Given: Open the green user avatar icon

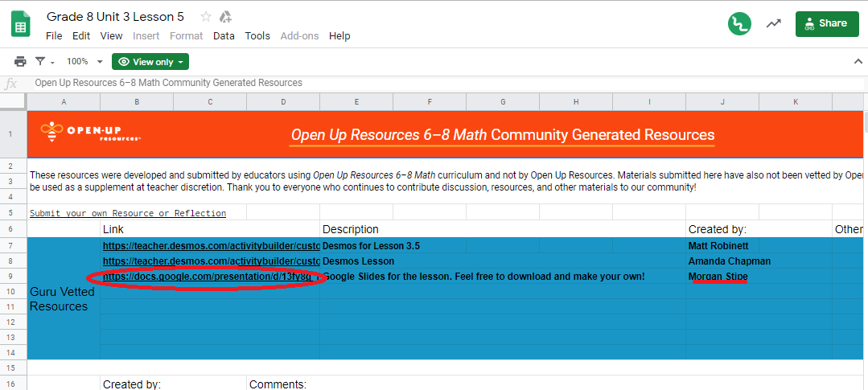Looking at the screenshot, I should click(739, 24).
